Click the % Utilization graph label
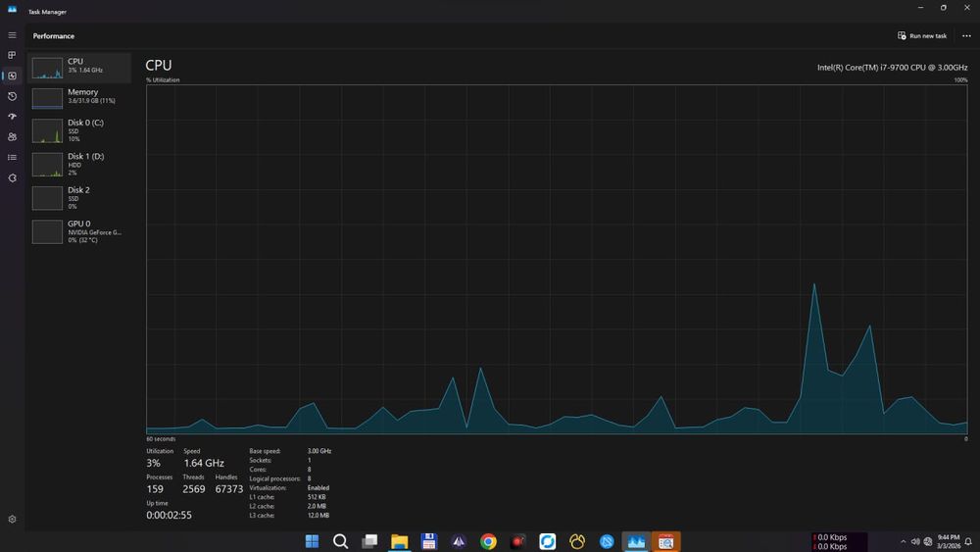The width and height of the screenshot is (980, 552). 163,80
